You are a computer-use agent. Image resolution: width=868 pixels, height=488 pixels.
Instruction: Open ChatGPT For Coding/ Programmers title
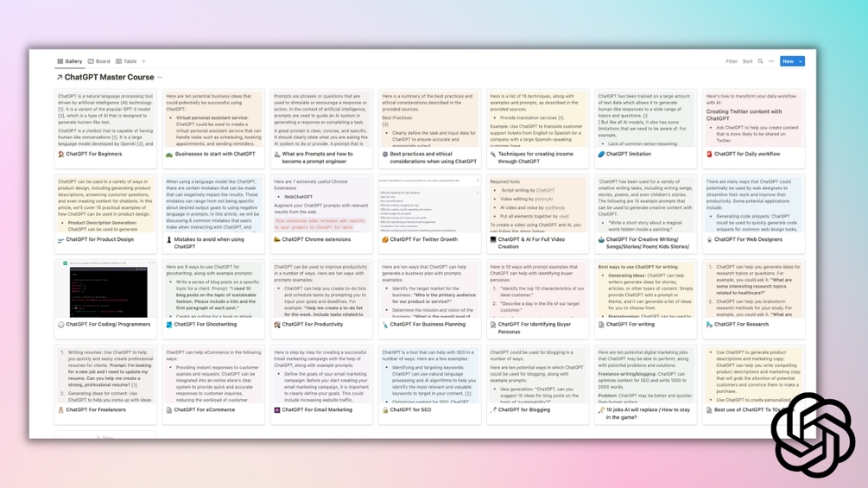point(108,324)
